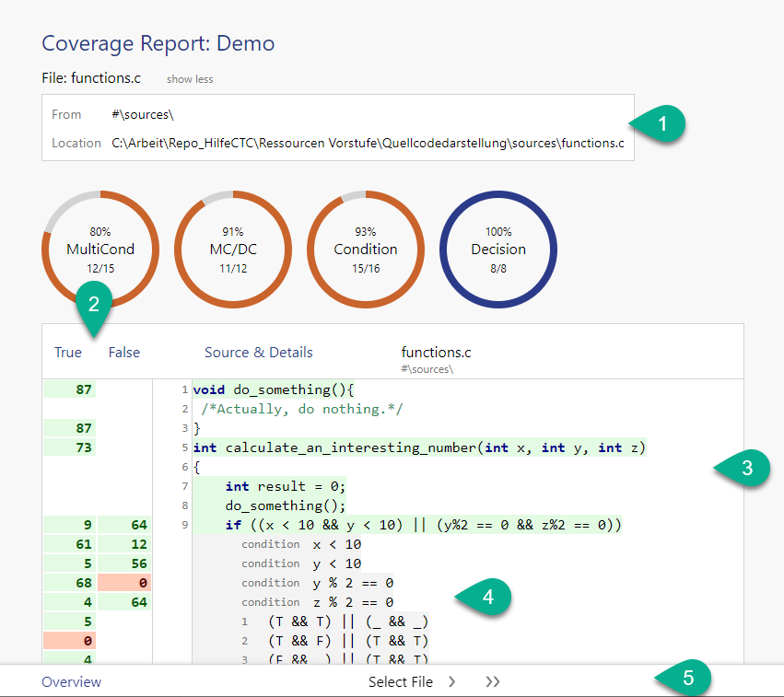The image size is (784, 697).
Task: Go to next file with single chevron
Action: [451, 682]
